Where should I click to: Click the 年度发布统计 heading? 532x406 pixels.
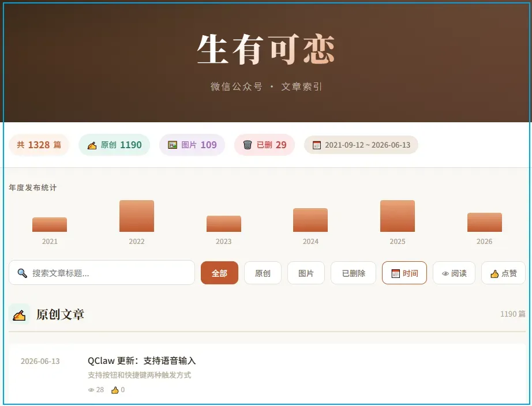click(32, 187)
